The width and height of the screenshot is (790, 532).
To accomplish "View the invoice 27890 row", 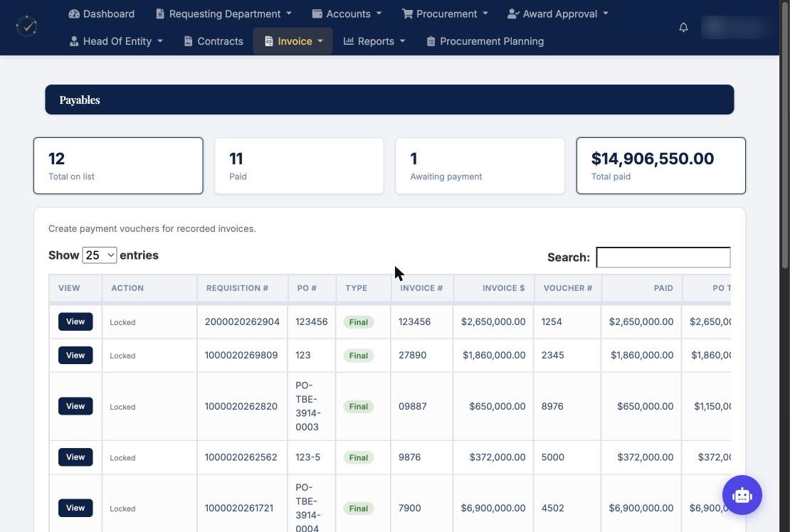I will coord(75,356).
